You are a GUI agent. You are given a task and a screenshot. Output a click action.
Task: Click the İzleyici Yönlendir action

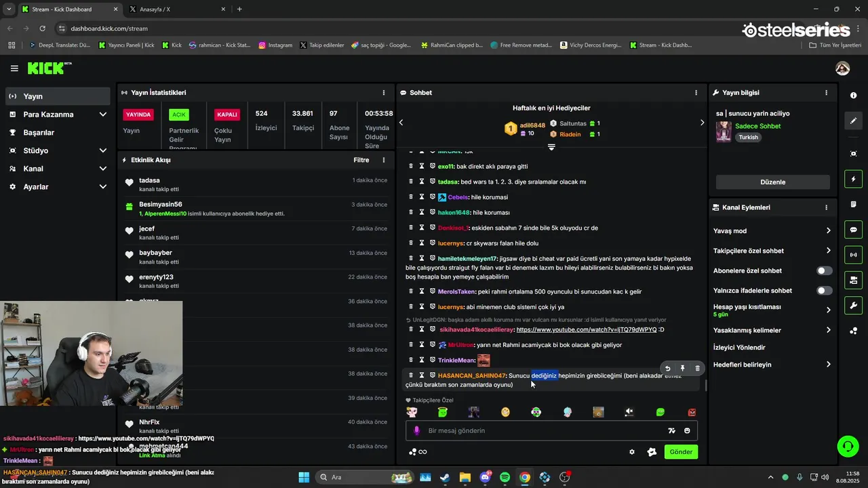[739, 348]
